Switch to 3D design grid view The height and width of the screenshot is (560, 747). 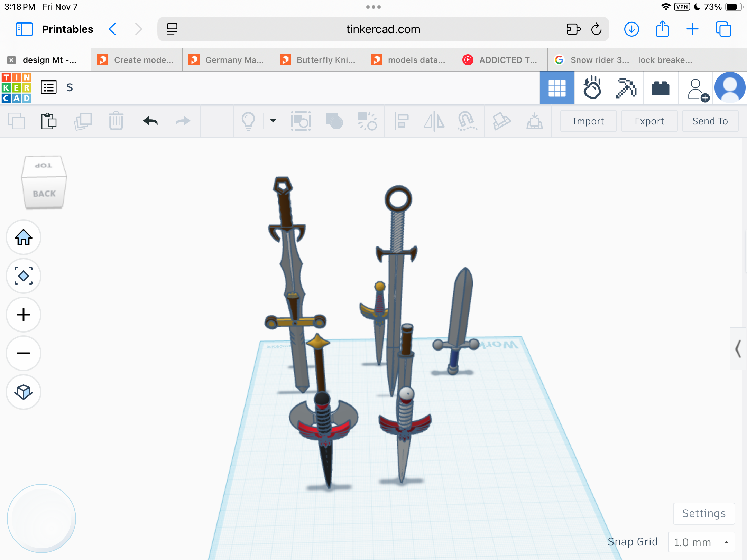coord(557,88)
